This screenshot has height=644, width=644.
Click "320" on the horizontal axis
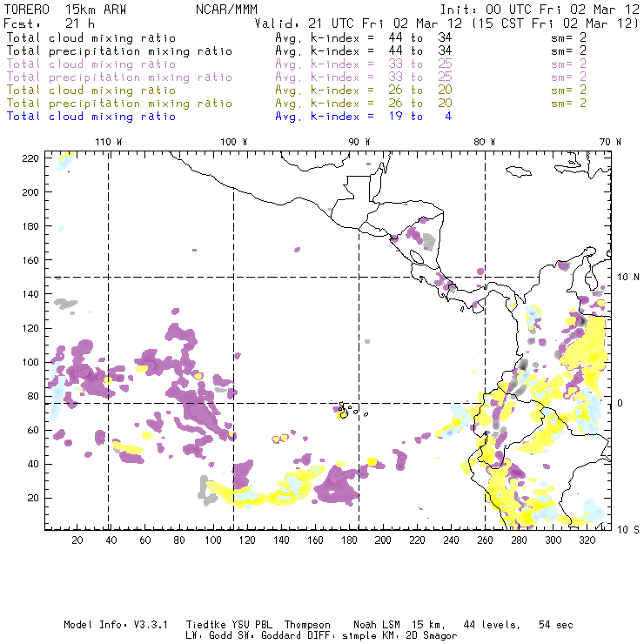(x=587, y=540)
